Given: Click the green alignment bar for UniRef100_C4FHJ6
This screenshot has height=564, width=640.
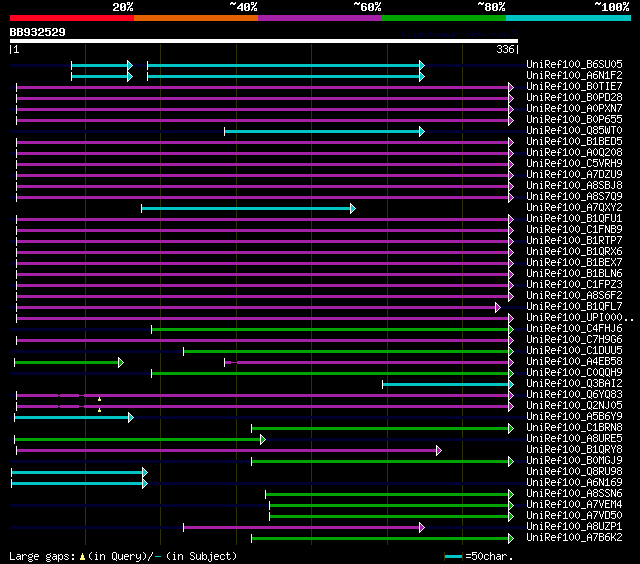Looking at the screenshot, I should click(x=330, y=328).
